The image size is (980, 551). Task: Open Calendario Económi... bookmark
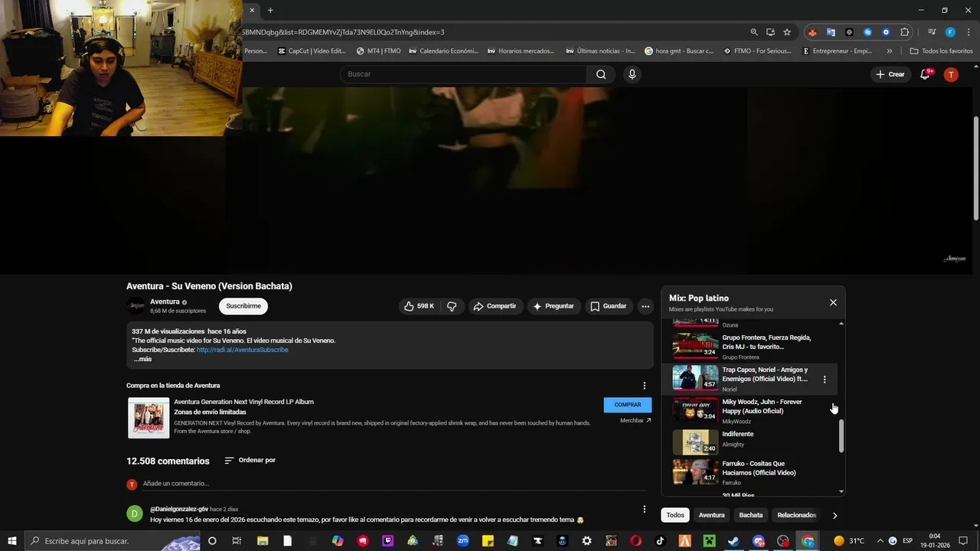443,51
